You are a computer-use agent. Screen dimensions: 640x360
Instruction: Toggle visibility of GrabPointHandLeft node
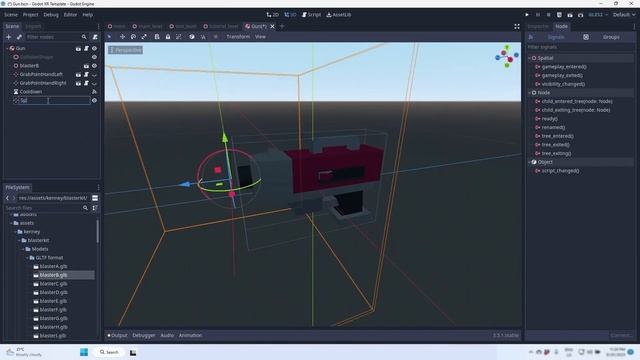pos(94,75)
